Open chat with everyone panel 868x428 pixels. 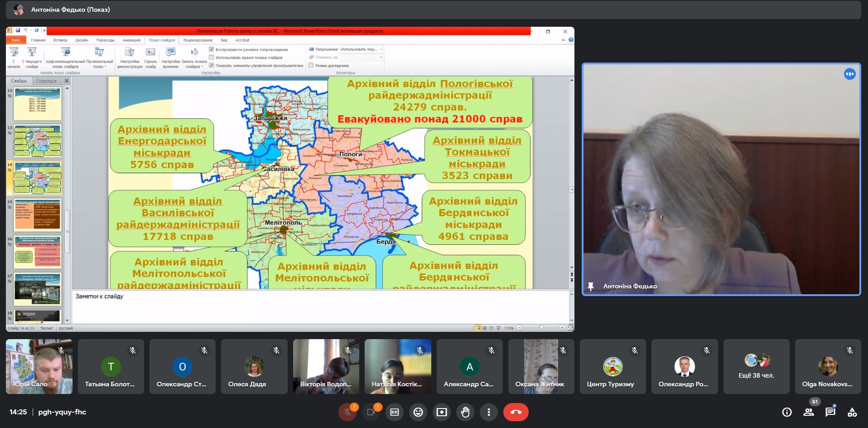[830, 412]
